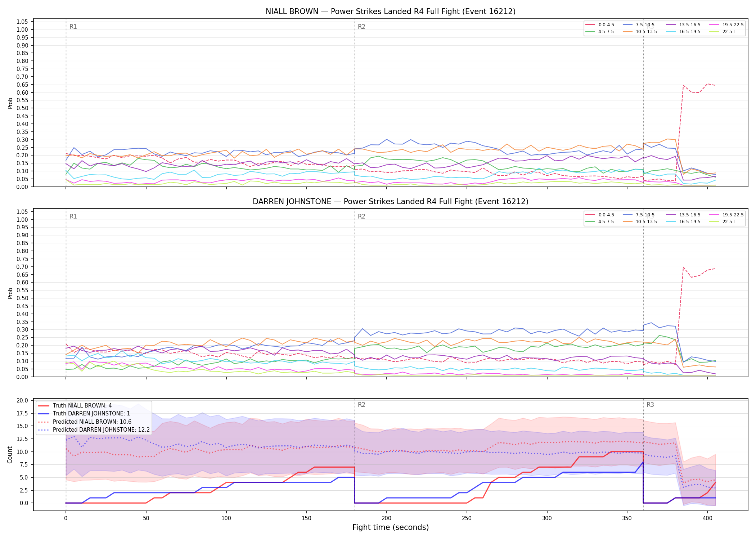Click the R3 round marker in the Count chart
The image size is (756, 540).
(650, 405)
